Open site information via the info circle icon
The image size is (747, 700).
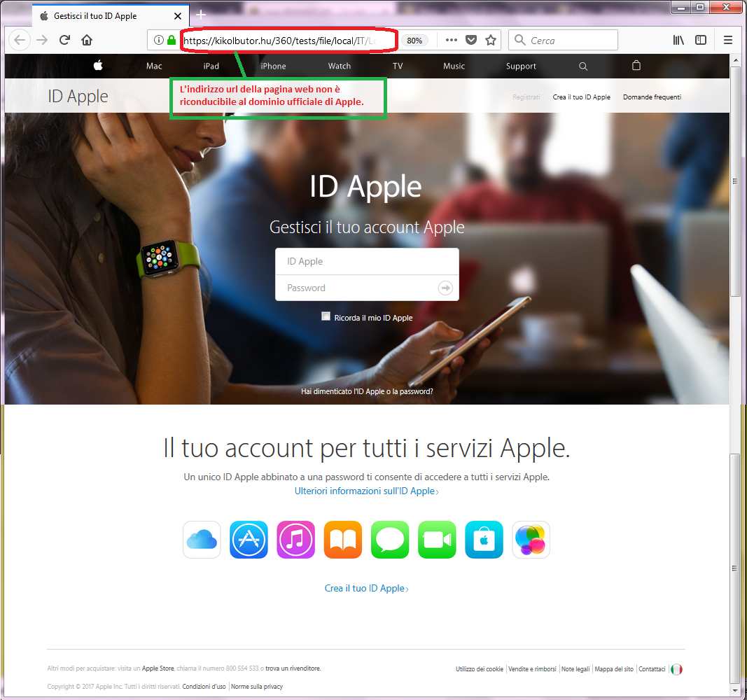coord(159,40)
